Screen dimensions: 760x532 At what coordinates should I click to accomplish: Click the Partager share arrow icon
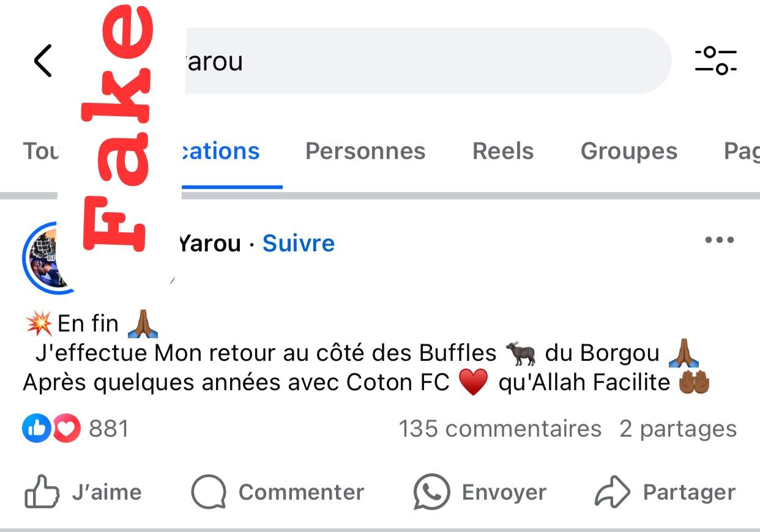(613, 492)
